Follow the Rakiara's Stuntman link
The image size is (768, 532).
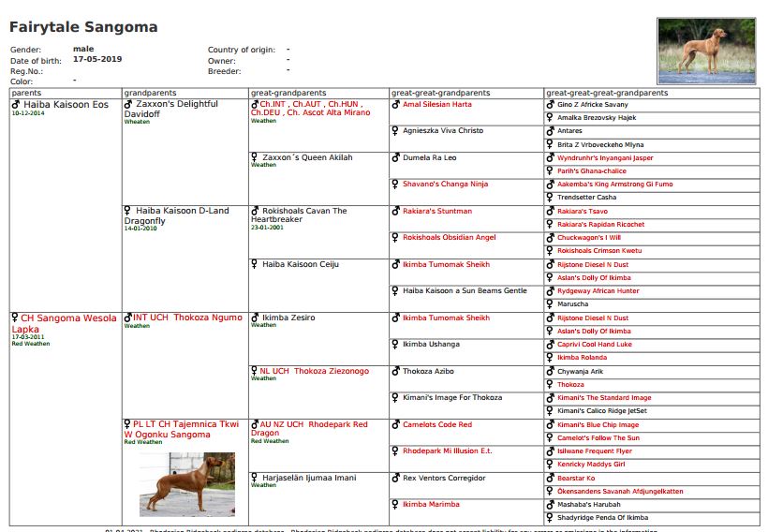tap(437, 211)
